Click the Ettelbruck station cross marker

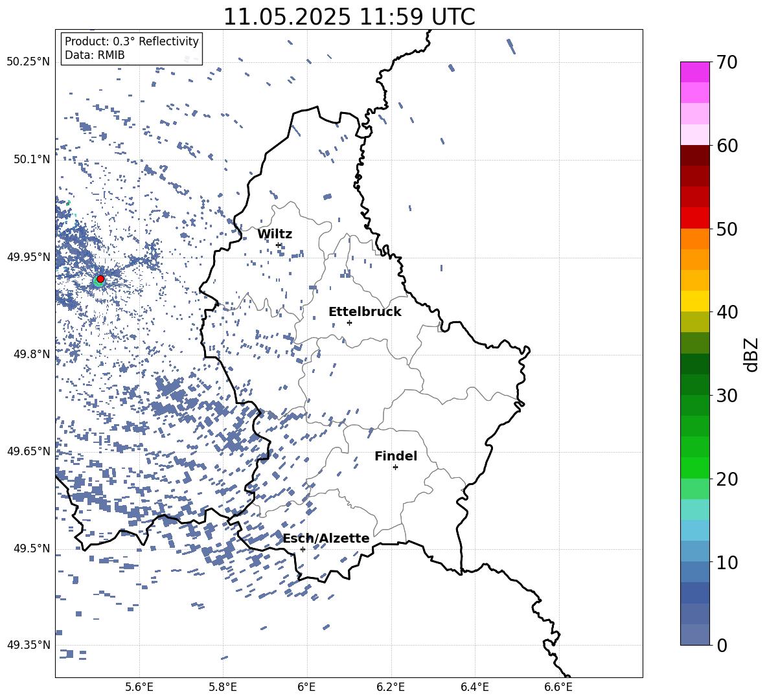pos(349,322)
